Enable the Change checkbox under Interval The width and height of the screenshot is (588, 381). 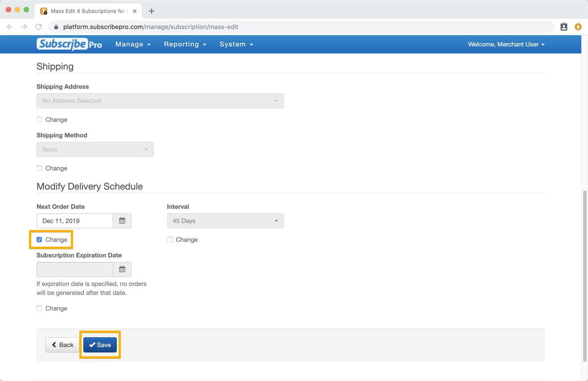(x=170, y=240)
